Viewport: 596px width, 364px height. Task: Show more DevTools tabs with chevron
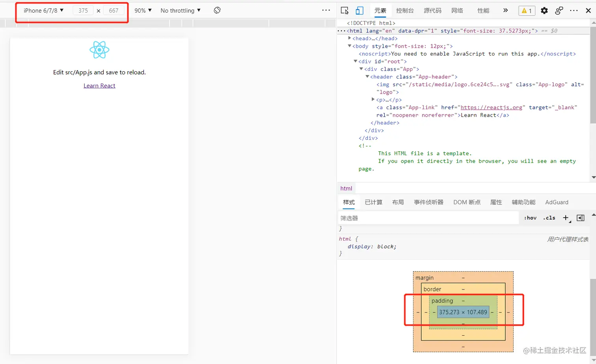[505, 11]
